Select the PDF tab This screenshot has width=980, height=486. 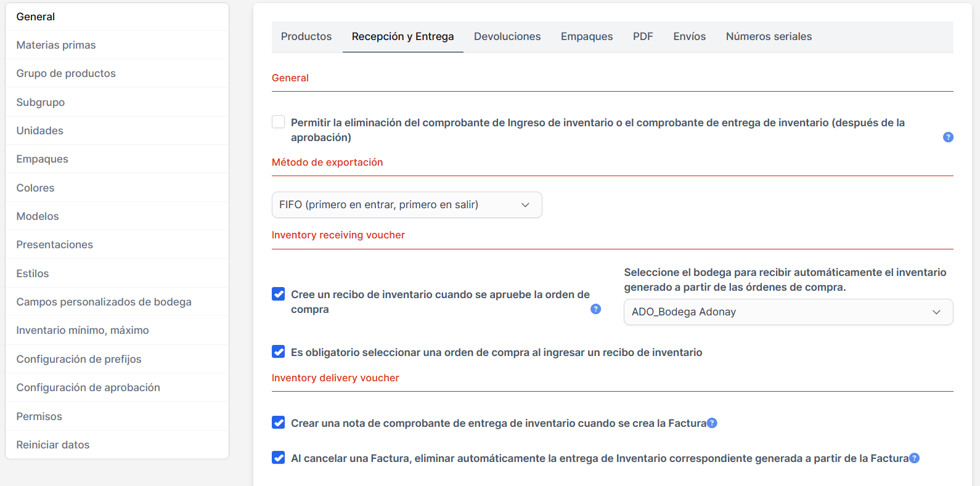[x=643, y=37]
